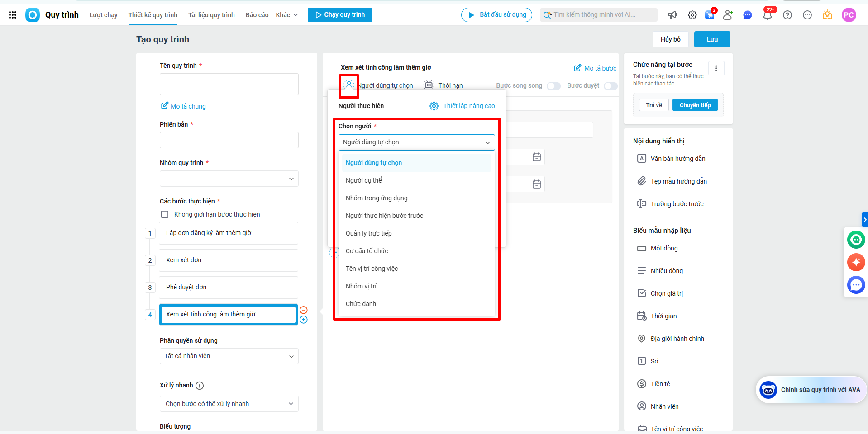Image resolution: width=868 pixels, height=434 pixels.
Task: Click the Chuyển tiếp button
Action: pyautogui.click(x=695, y=105)
